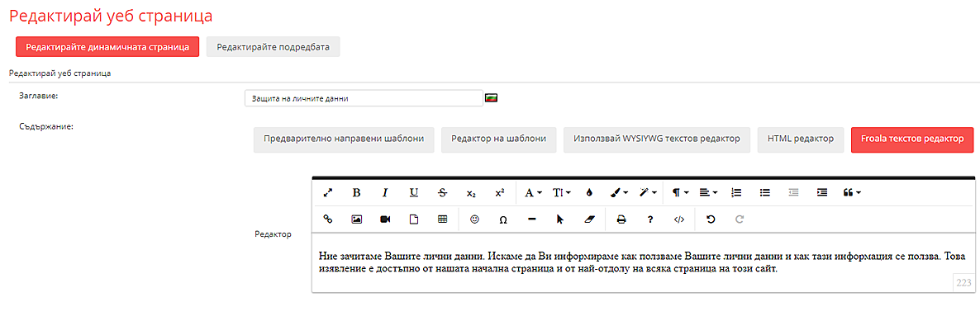Decrease indent with the outdent icon
The height and width of the screenshot is (316, 980).
point(794,193)
